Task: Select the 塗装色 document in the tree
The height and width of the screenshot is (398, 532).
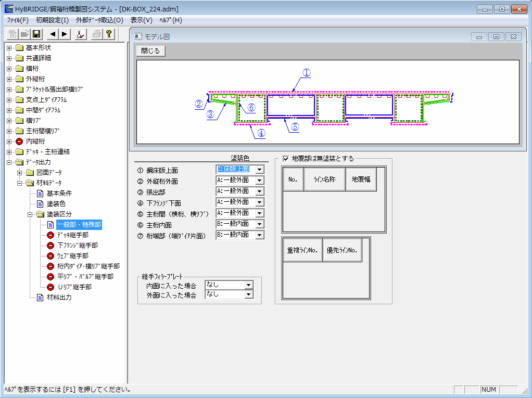Action: click(56, 203)
